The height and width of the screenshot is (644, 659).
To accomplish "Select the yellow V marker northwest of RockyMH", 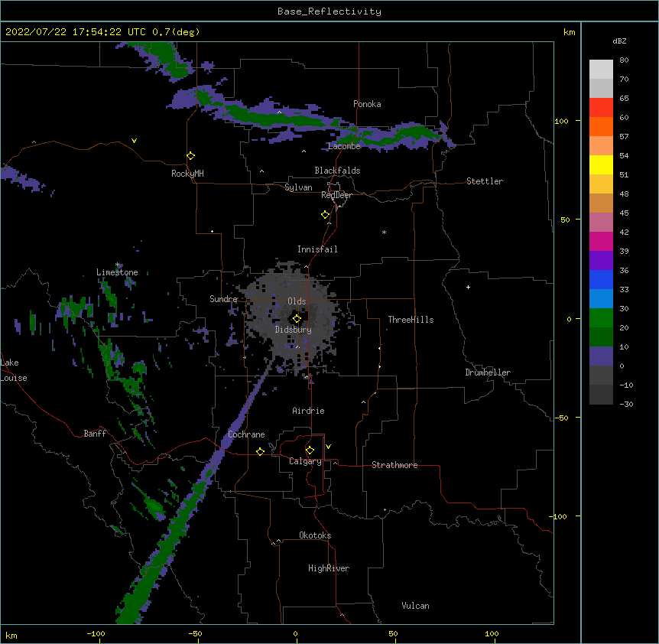I will point(134,141).
